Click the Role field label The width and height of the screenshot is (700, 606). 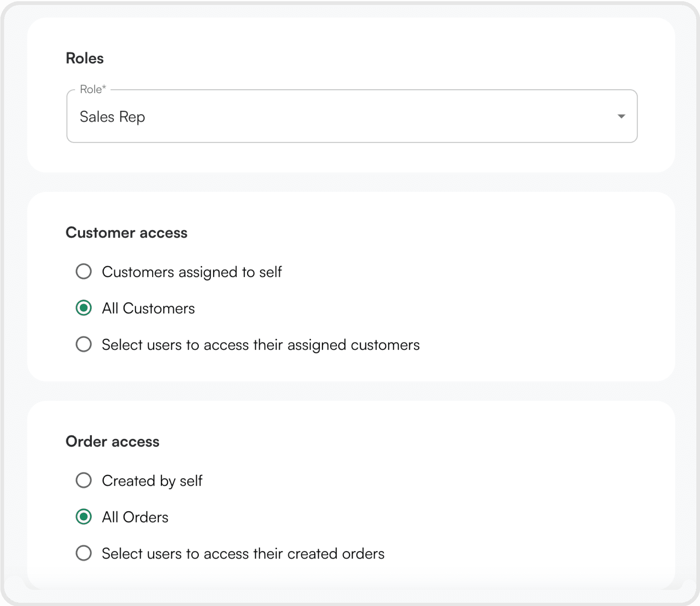[x=93, y=89]
